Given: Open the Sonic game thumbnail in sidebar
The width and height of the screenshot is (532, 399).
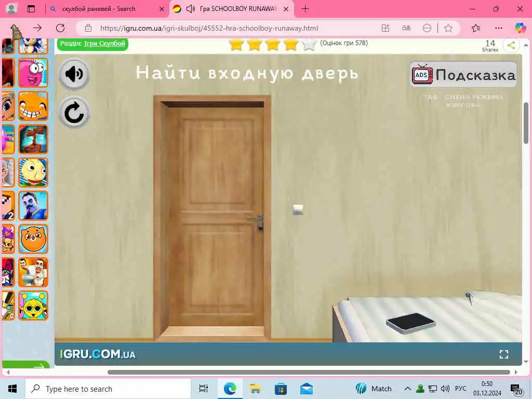Looking at the screenshot, I should (33, 46).
